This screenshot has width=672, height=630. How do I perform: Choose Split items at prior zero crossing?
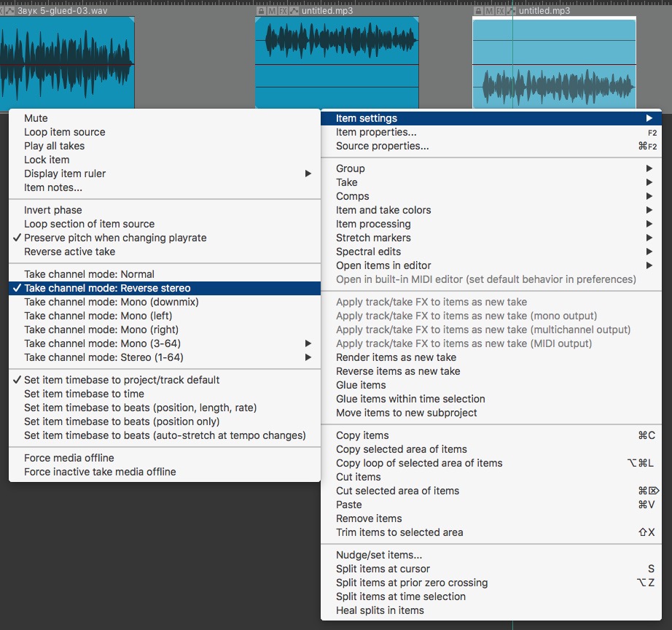coord(491,583)
